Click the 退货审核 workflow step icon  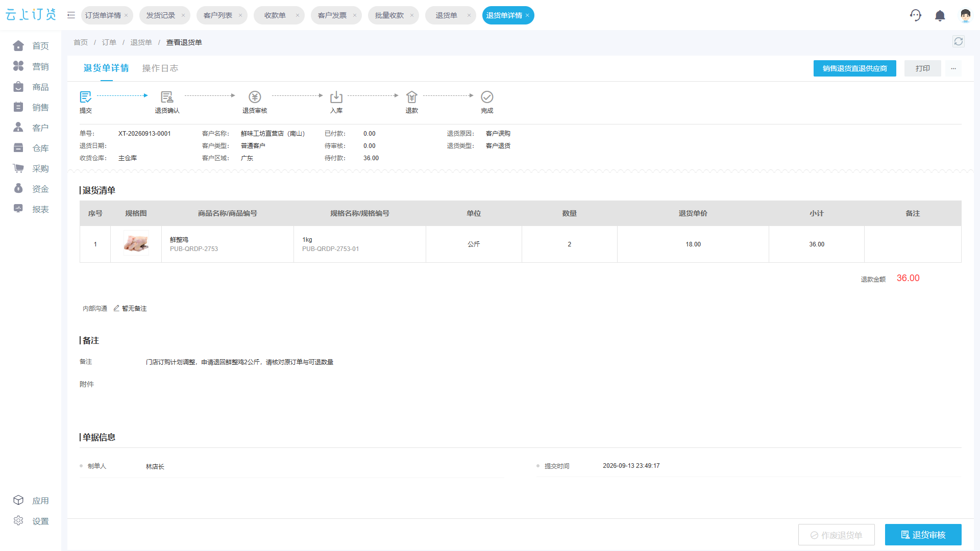point(255,97)
